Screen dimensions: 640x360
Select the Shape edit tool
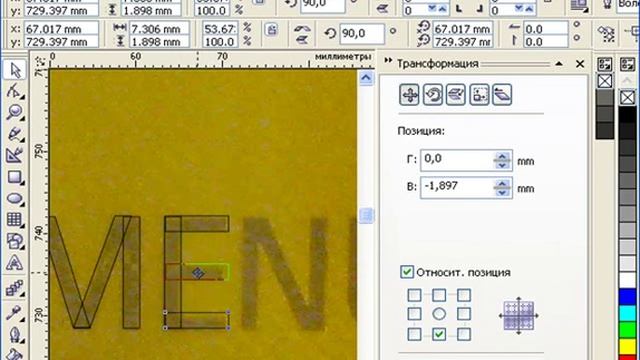coord(15,91)
